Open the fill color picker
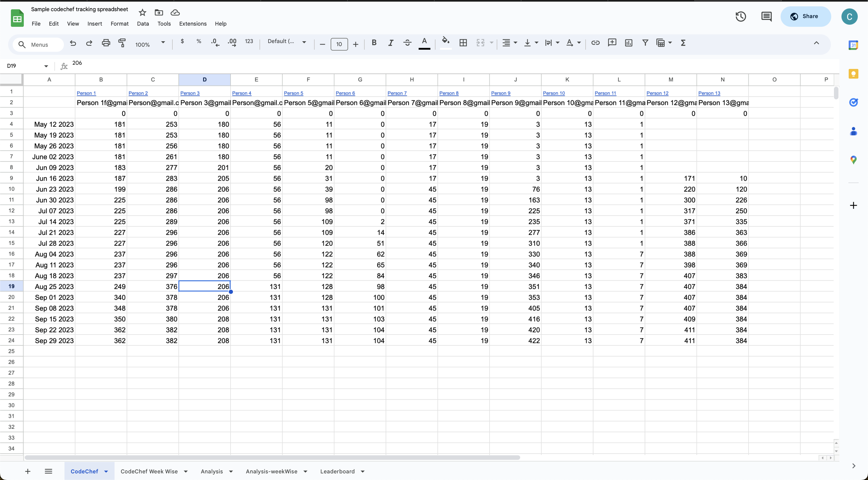 point(445,43)
